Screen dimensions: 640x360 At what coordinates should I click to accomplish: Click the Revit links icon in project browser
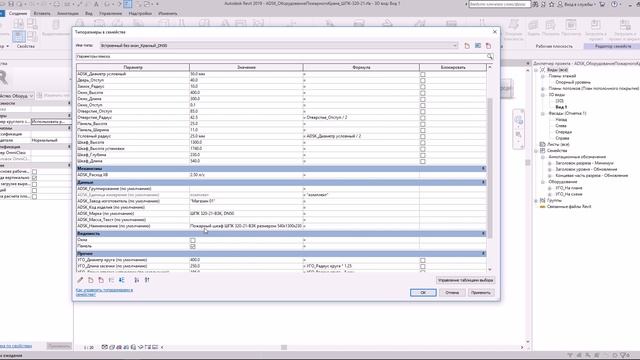coord(542,207)
